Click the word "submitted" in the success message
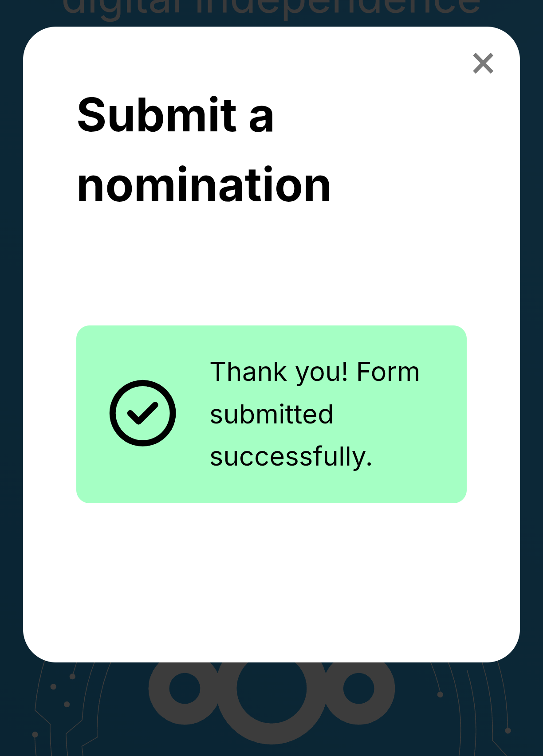This screenshot has height=756, width=543. pyautogui.click(x=271, y=414)
